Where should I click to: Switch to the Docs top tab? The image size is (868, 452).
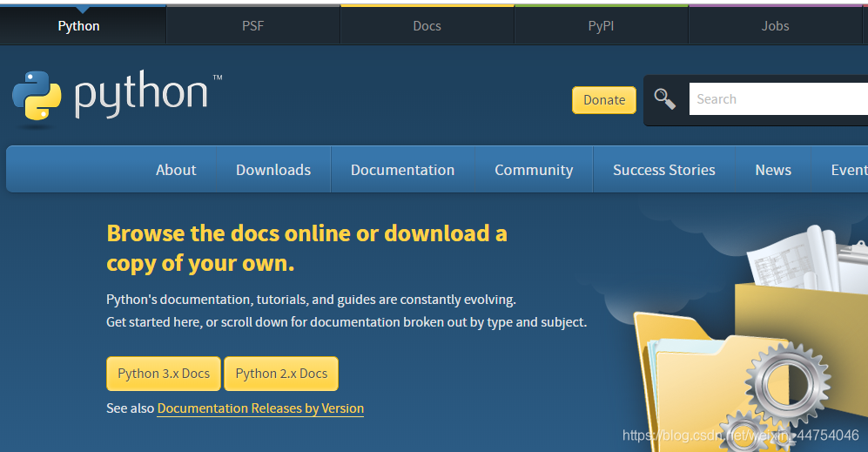click(x=427, y=26)
